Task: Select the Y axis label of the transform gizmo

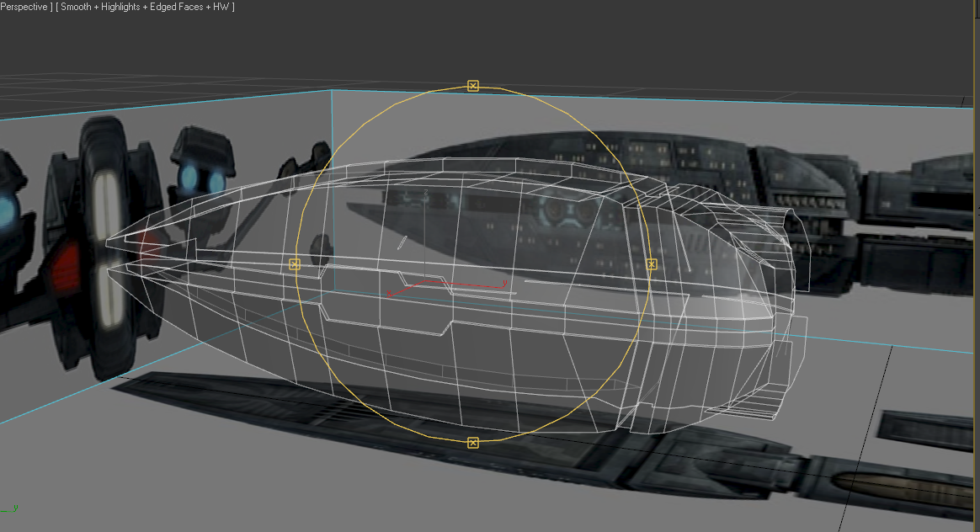Action: (x=503, y=284)
